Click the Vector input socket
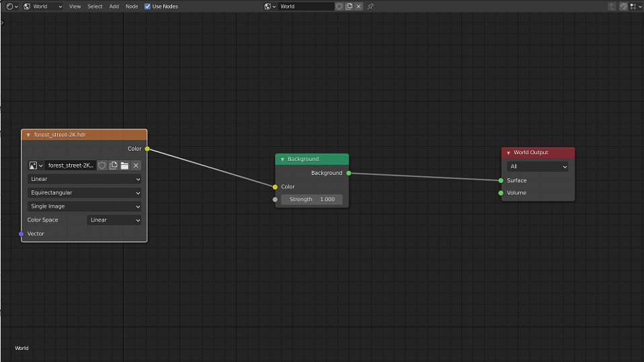The height and width of the screenshot is (362, 644). (22, 233)
